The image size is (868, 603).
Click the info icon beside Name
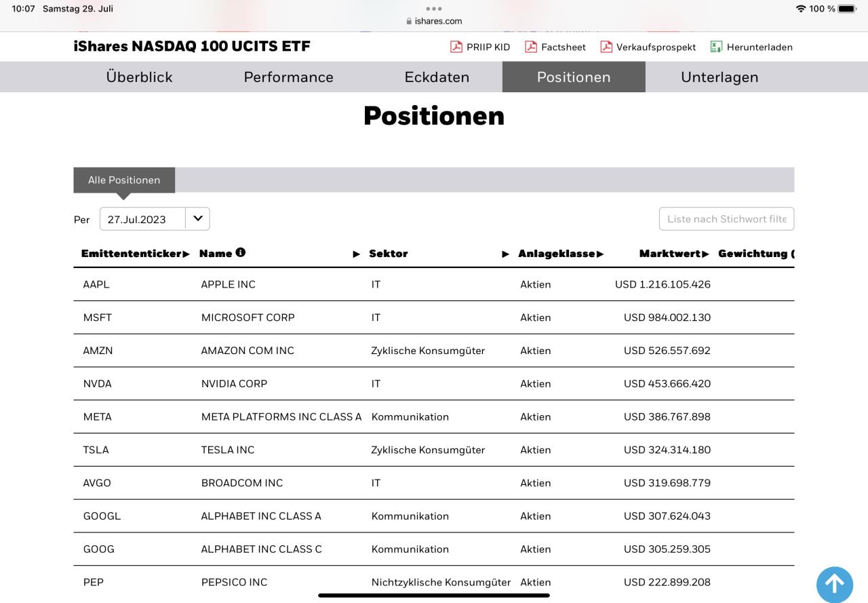tap(241, 252)
